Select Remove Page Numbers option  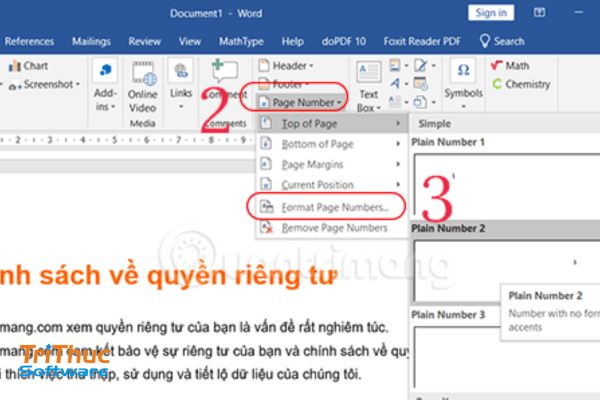(331, 228)
